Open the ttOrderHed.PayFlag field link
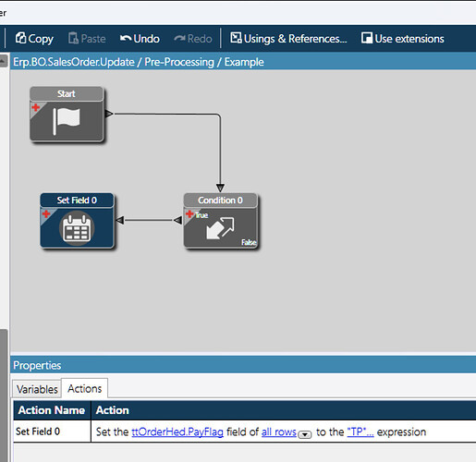 click(x=177, y=432)
